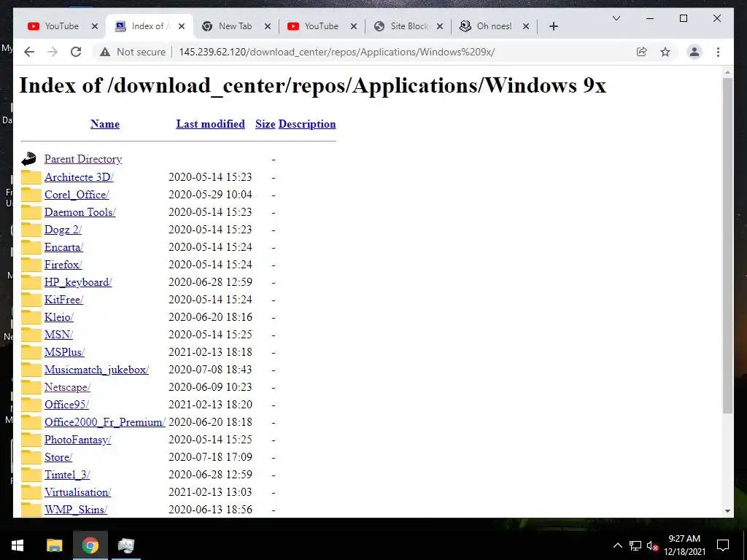
Task: Click the folder icon beside Kleio
Action: [x=31, y=316]
